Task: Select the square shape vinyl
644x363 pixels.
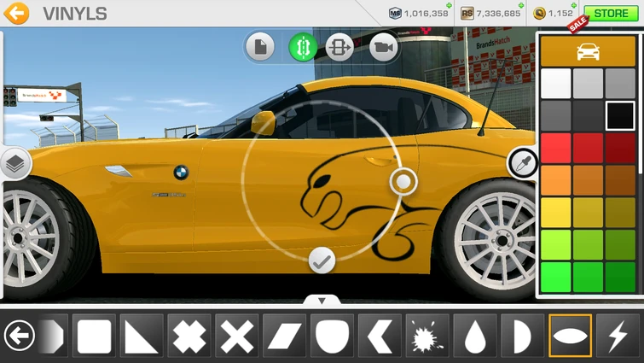Action: pos(94,336)
